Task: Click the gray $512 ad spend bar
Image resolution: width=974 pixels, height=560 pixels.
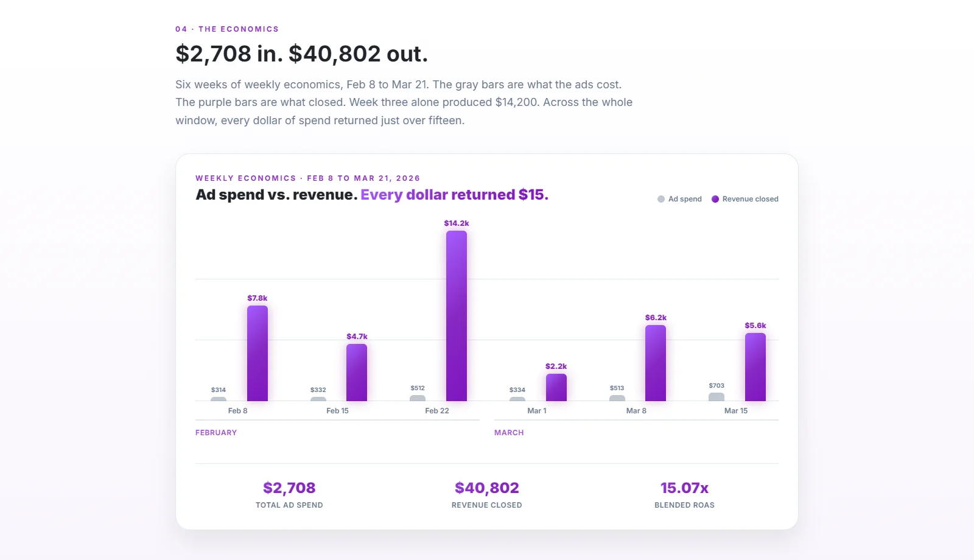Action: click(418, 398)
